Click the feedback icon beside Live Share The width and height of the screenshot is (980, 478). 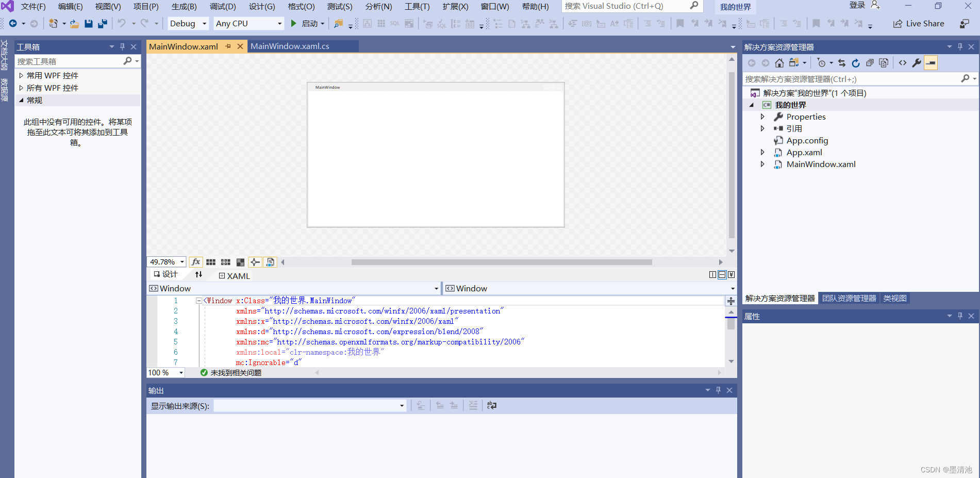pos(965,24)
